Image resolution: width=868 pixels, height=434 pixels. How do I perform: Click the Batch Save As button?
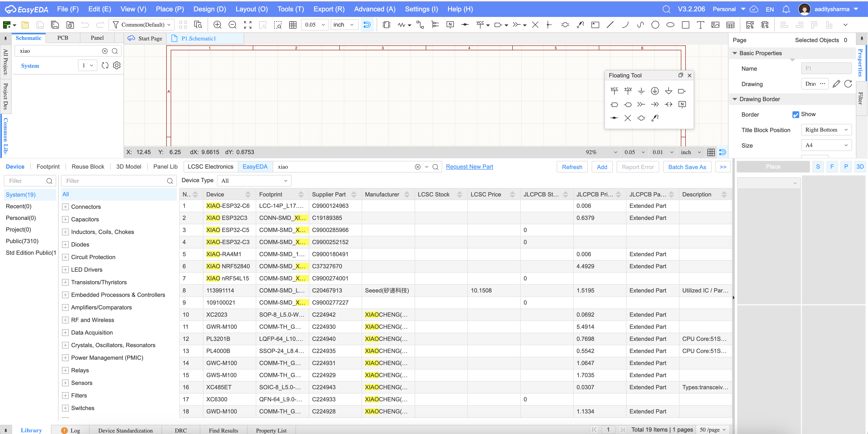687,167
